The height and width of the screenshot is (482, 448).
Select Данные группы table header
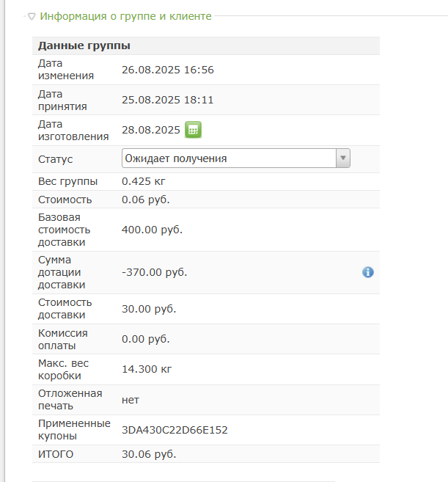tap(206, 45)
